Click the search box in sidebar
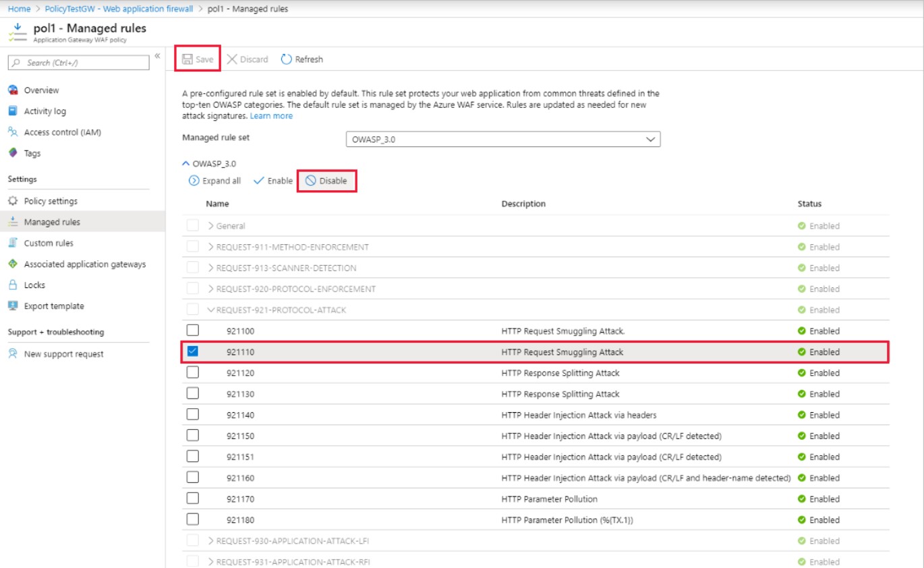This screenshot has height=568, width=924. pyautogui.click(x=78, y=63)
